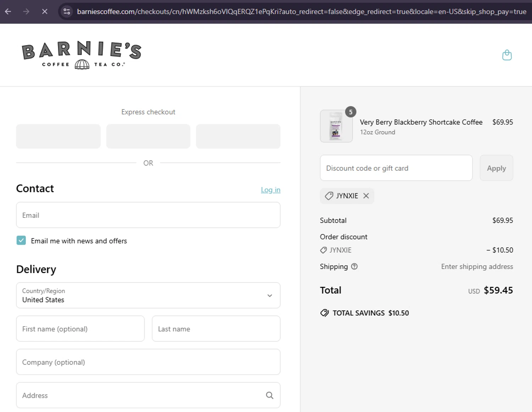532x412 pixels.
Task: Focus the Last name field
Action: (216, 329)
